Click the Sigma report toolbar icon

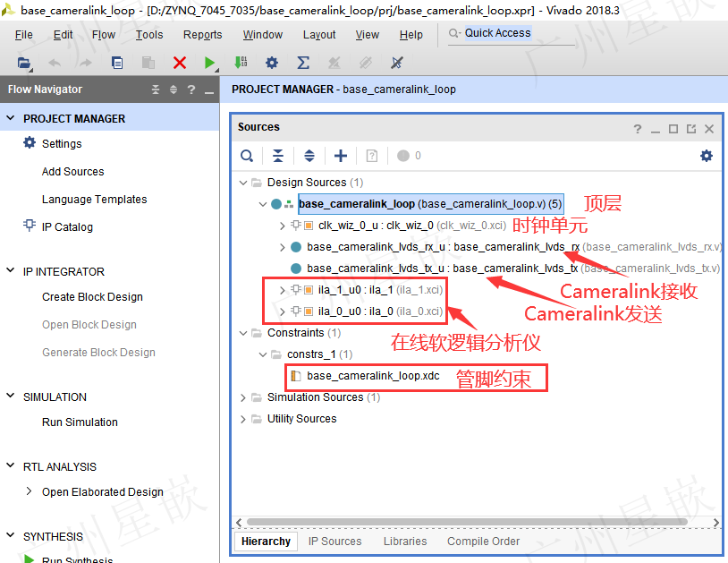click(x=303, y=63)
